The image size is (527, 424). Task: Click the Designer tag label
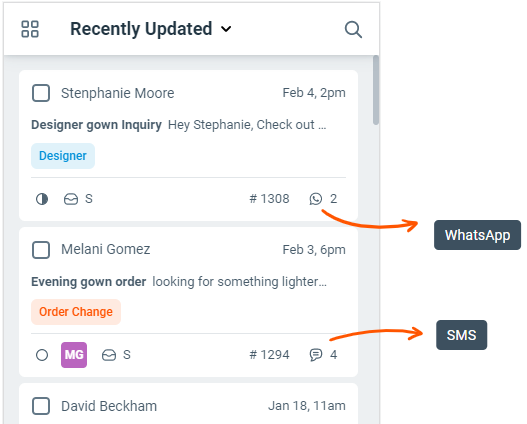click(63, 156)
